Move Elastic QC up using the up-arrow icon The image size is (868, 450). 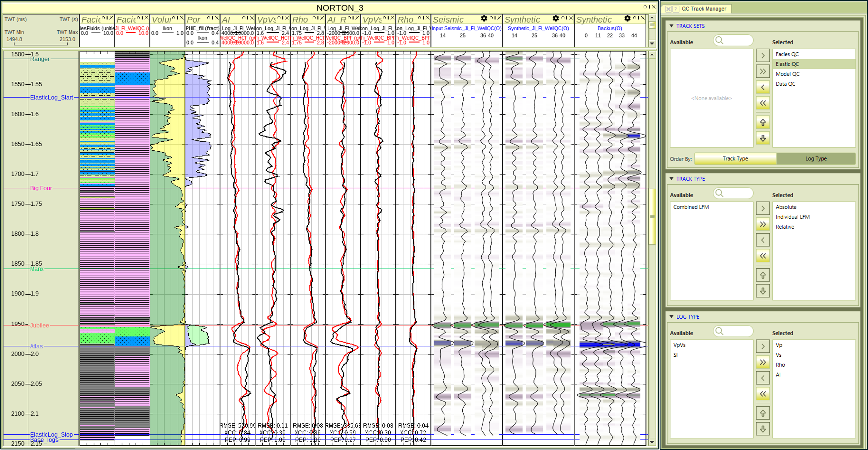(x=763, y=122)
